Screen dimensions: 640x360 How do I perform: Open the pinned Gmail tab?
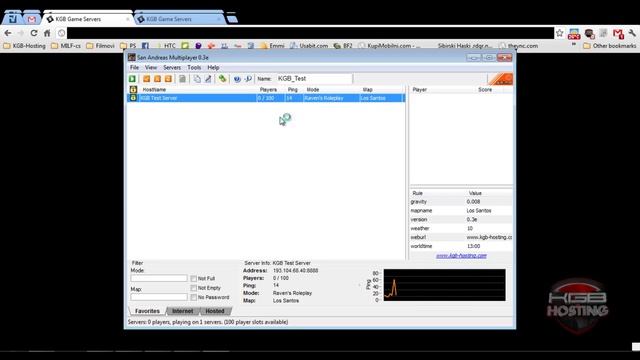point(31,19)
